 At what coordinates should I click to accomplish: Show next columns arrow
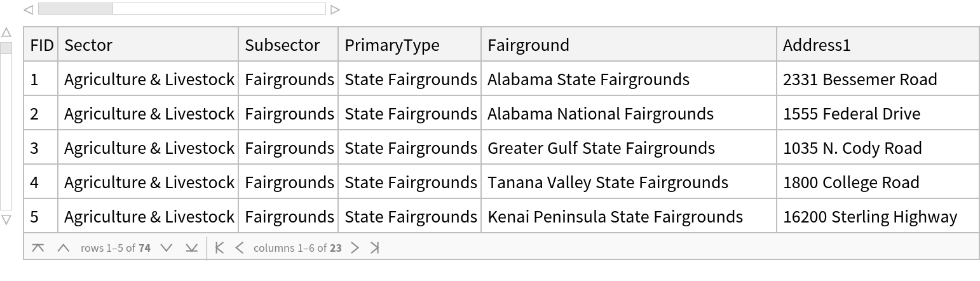pyautogui.click(x=355, y=248)
